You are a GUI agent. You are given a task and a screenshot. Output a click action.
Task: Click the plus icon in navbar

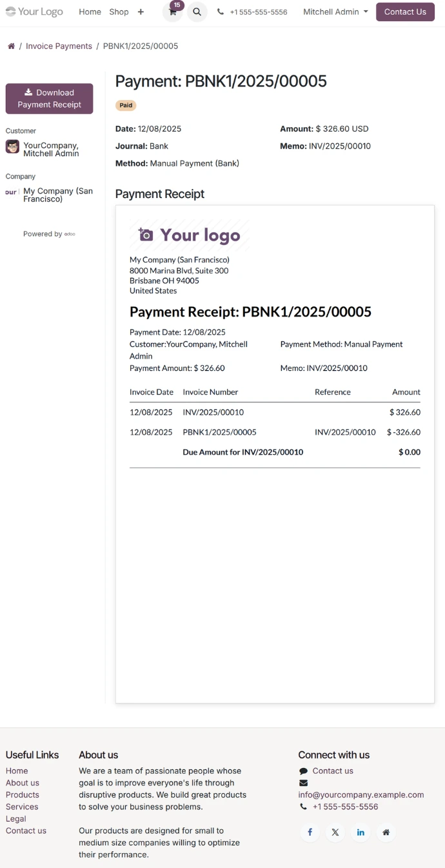click(141, 12)
